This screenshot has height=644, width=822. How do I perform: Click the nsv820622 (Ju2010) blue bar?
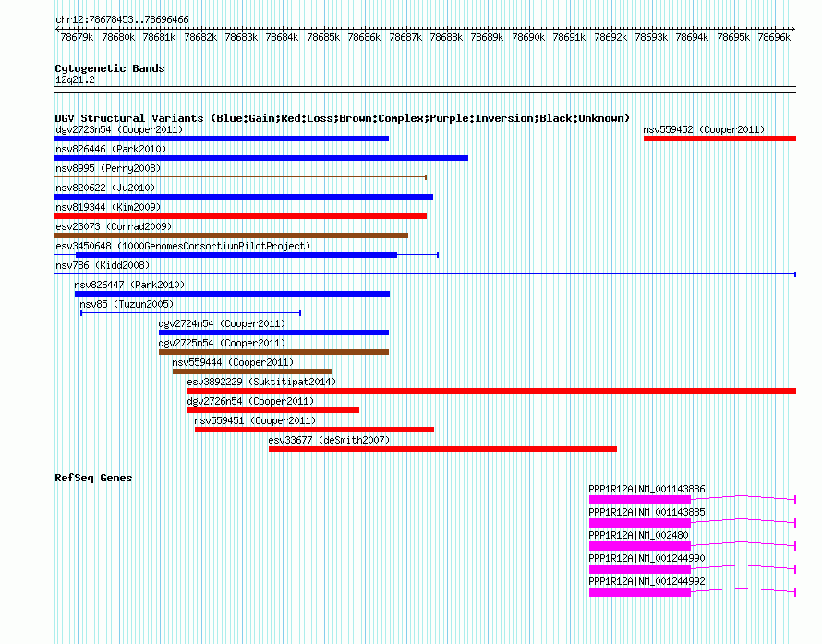[x=244, y=197]
